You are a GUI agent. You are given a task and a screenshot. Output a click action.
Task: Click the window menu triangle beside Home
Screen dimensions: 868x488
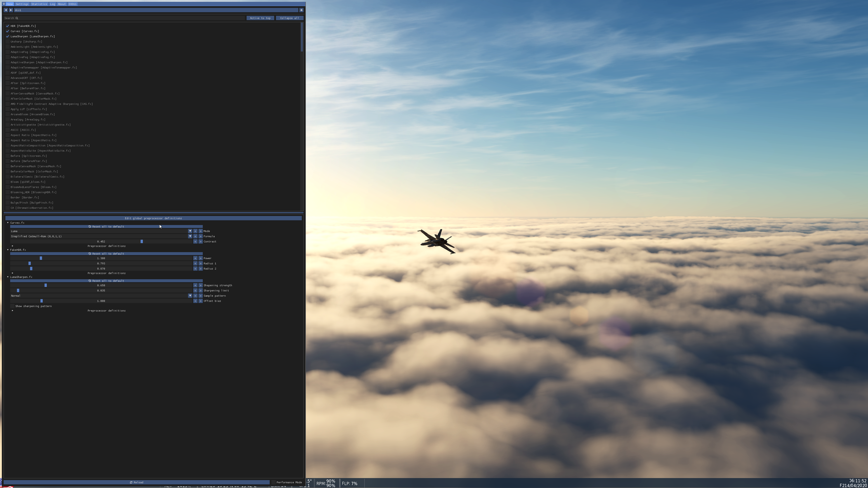click(x=4, y=4)
